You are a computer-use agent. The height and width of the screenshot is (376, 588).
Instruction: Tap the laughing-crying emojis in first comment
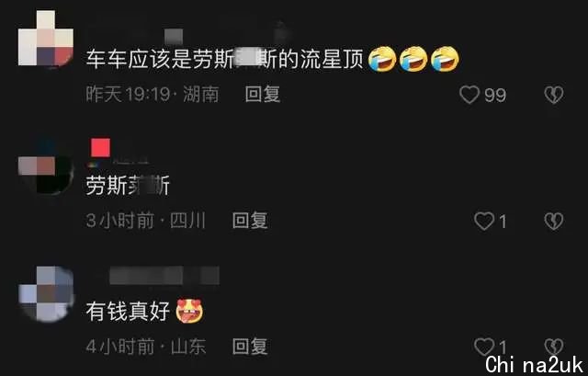pos(414,59)
